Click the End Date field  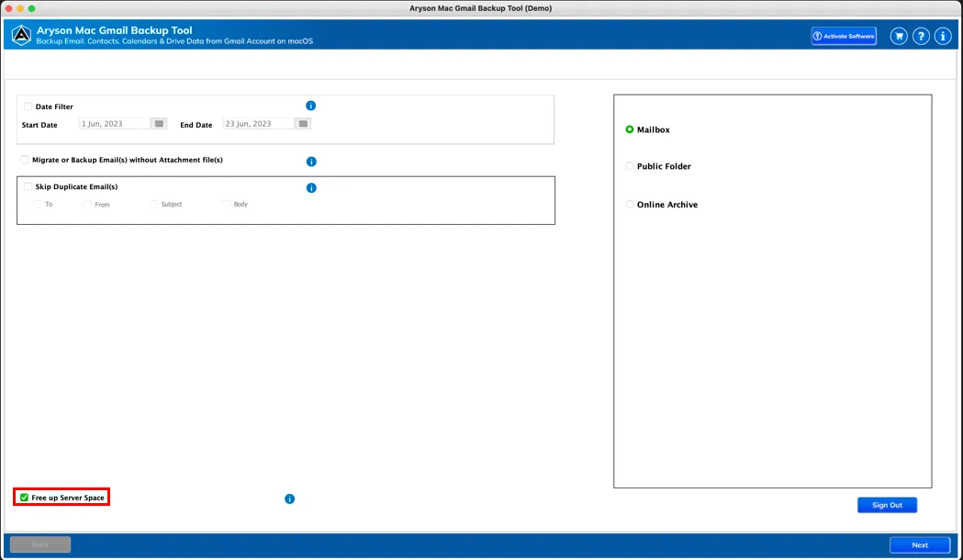click(x=259, y=124)
